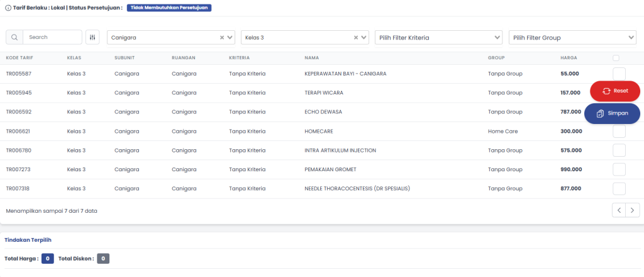Click the info icon beside Tarif Berlaku

[8, 8]
